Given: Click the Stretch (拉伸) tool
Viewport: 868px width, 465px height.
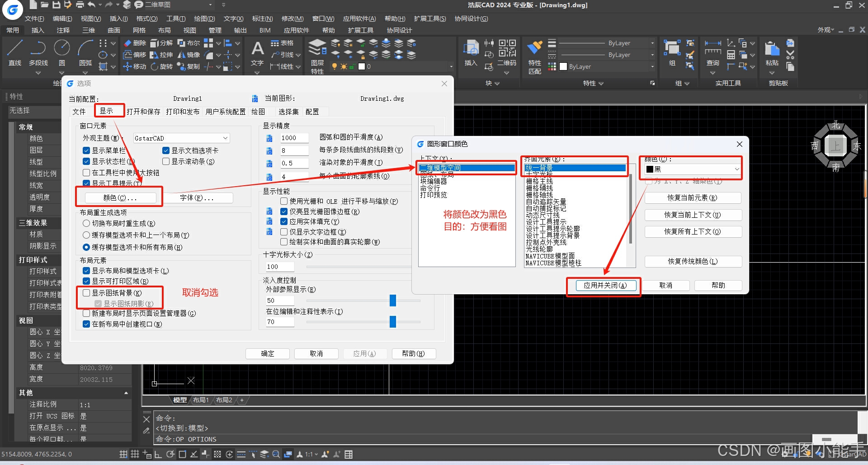Looking at the screenshot, I should coord(162,55).
